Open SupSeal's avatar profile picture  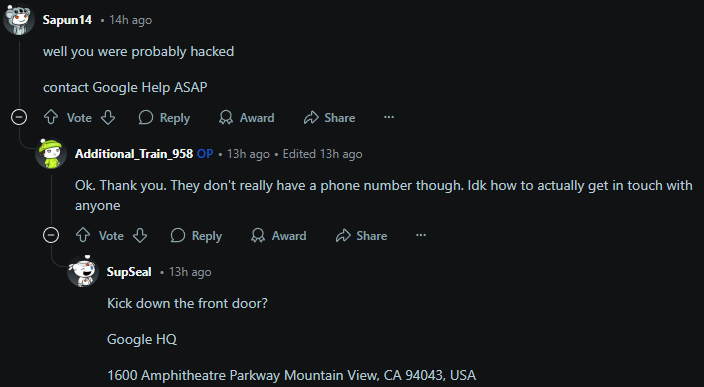tap(83, 271)
